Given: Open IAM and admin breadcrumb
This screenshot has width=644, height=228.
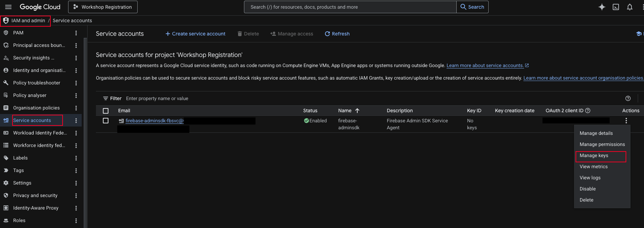Looking at the screenshot, I should click(28, 21).
